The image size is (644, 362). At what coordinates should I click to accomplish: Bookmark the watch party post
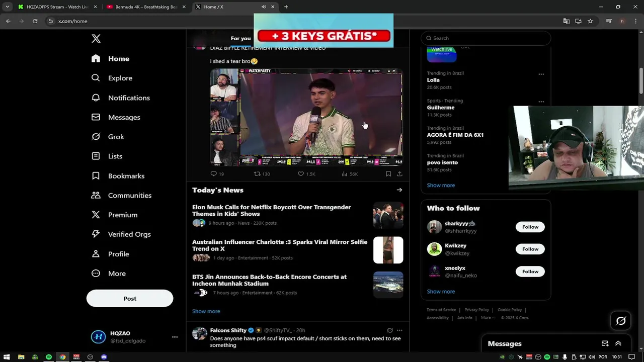[388, 174]
